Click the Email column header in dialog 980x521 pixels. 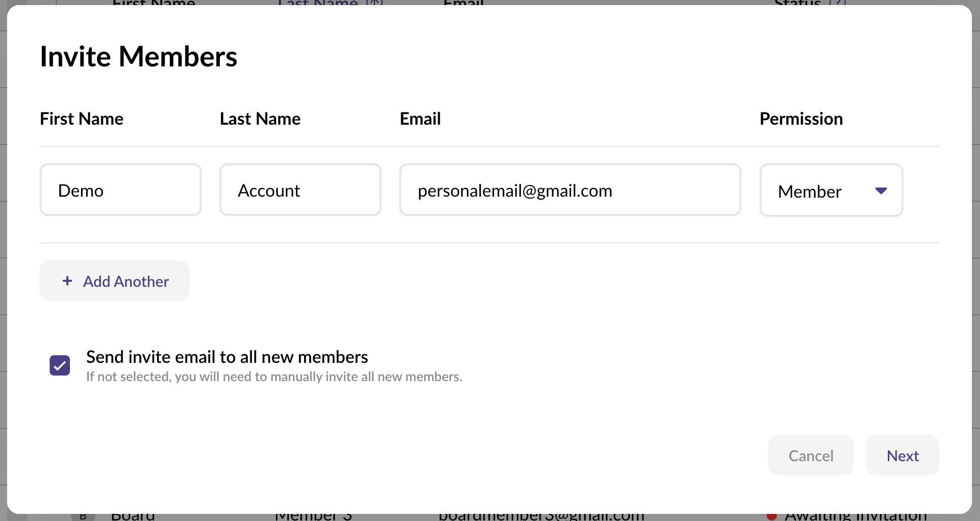pos(420,119)
